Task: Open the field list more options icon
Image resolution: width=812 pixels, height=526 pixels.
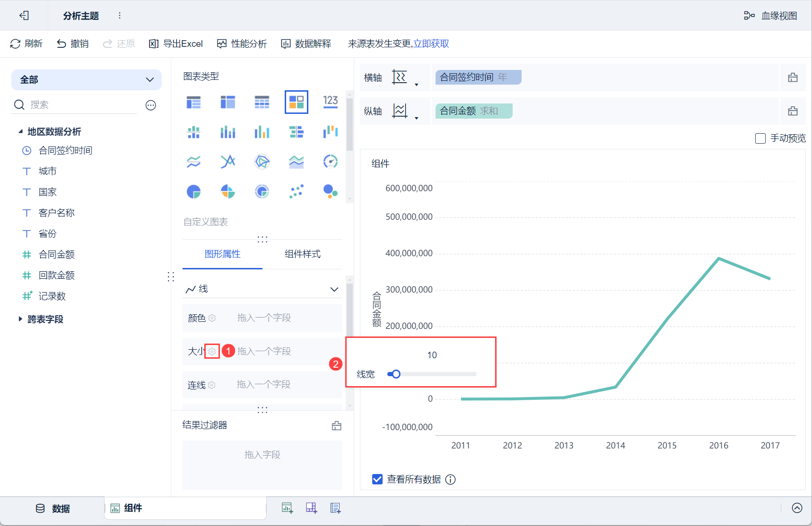Action: pyautogui.click(x=151, y=105)
